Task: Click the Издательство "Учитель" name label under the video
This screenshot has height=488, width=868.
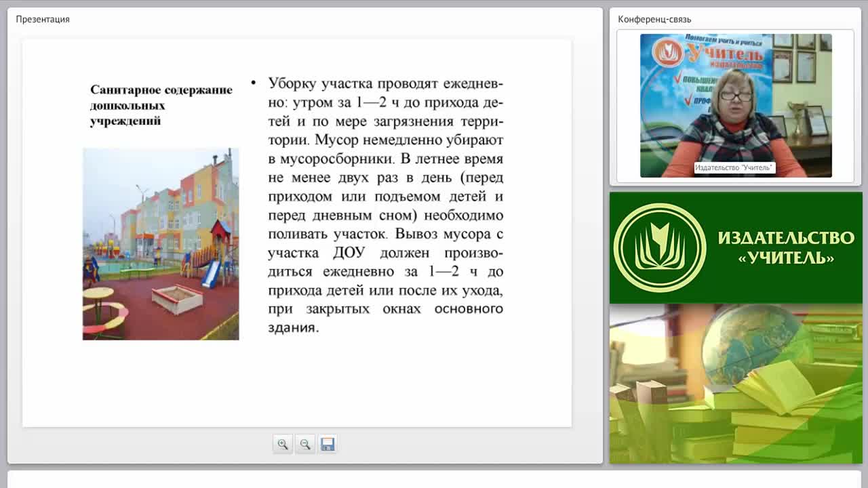Action: 734,167
